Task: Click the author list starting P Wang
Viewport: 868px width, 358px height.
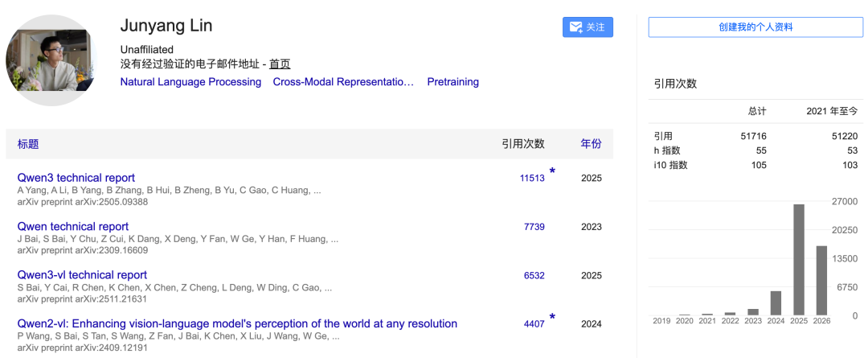Action: point(178,336)
